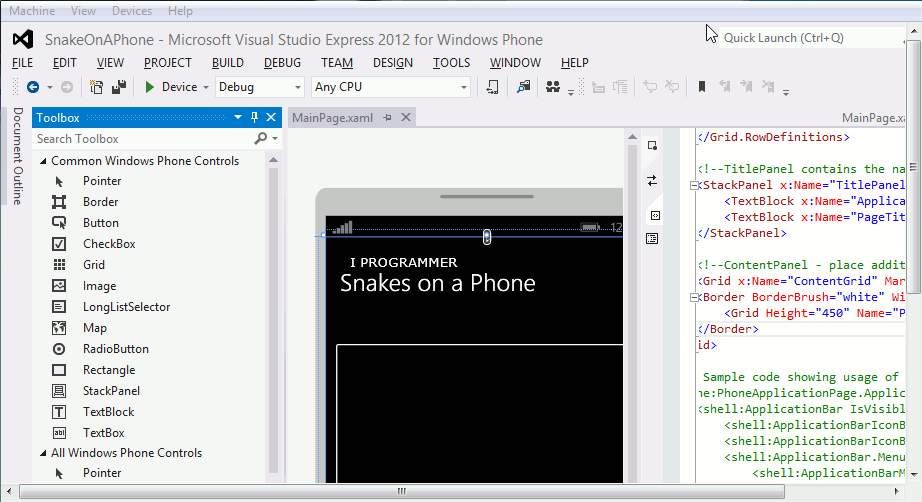The image size is (922, 502).
Task: Close the Toolbox panel
Action: tap(271, 117)
